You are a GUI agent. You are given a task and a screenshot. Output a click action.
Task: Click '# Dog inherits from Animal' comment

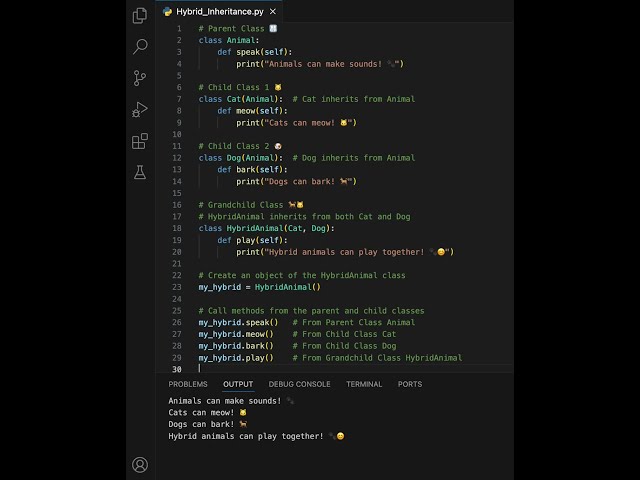click(353, 158)
